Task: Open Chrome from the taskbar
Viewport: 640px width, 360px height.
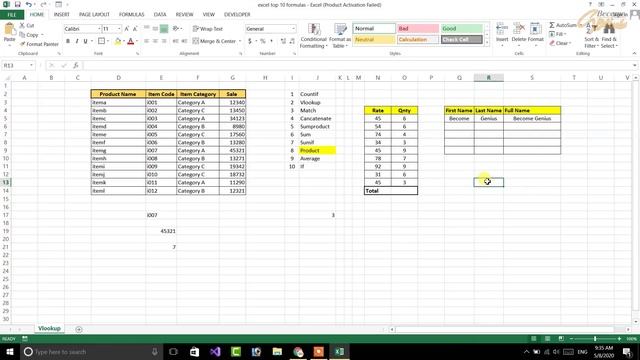Action: [x=298, y=351]
